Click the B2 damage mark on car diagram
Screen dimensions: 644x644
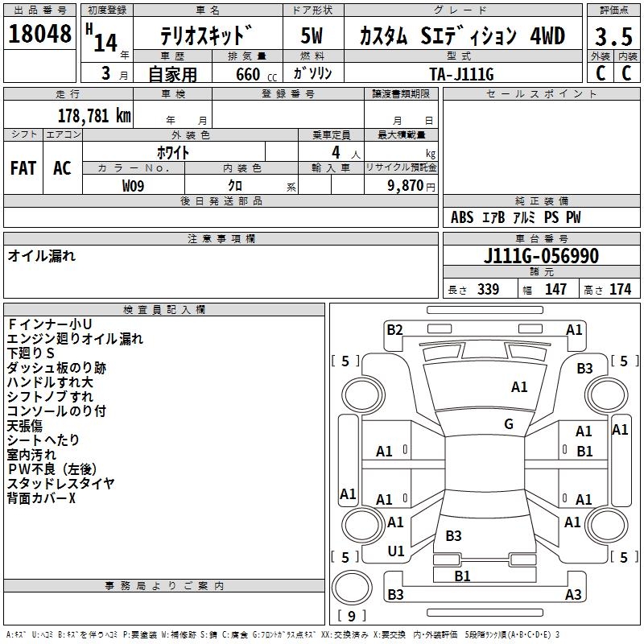(x=394, y=329)
